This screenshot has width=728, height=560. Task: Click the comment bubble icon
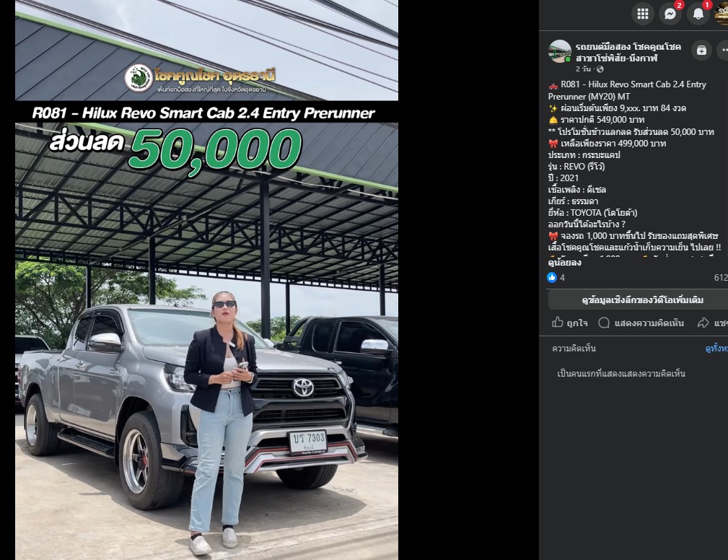pyautogui.click(x=604, y=323)
